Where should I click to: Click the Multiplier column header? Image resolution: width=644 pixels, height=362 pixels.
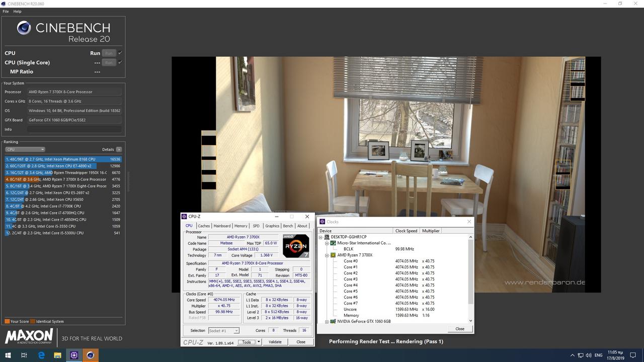click(431, 231)
